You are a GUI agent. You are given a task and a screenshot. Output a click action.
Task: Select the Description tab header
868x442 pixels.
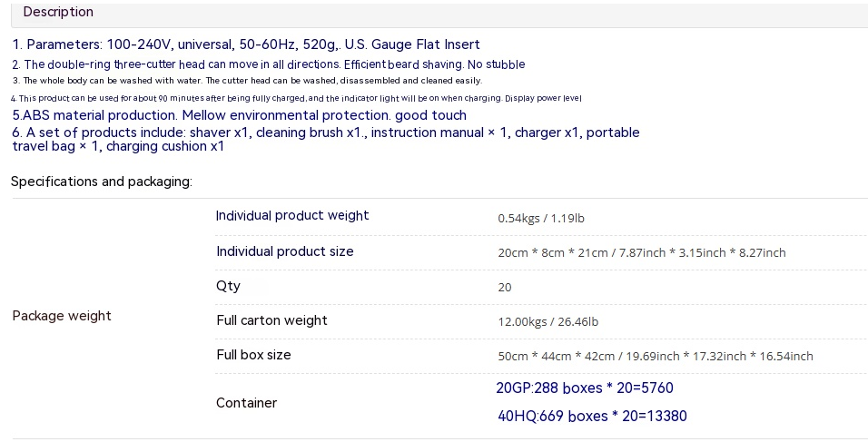tap(58, 12)
